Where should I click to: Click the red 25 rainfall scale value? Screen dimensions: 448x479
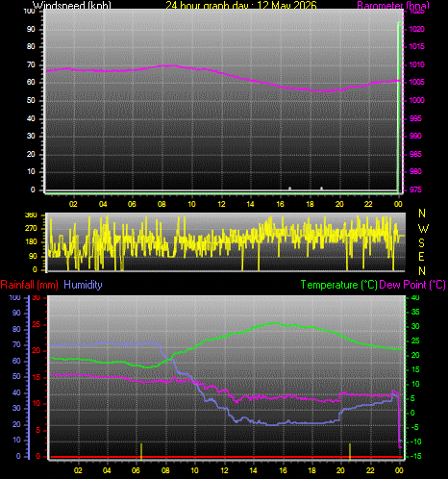point(37,325)
